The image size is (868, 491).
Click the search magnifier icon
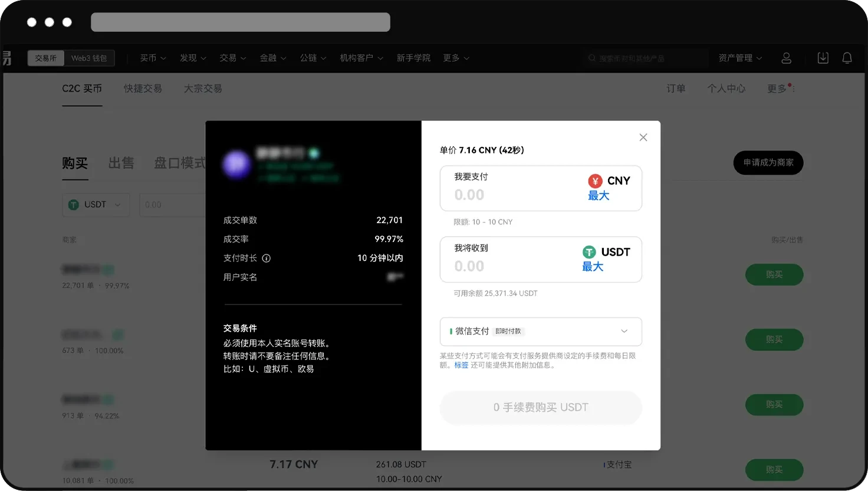click(x=591, y=58)
